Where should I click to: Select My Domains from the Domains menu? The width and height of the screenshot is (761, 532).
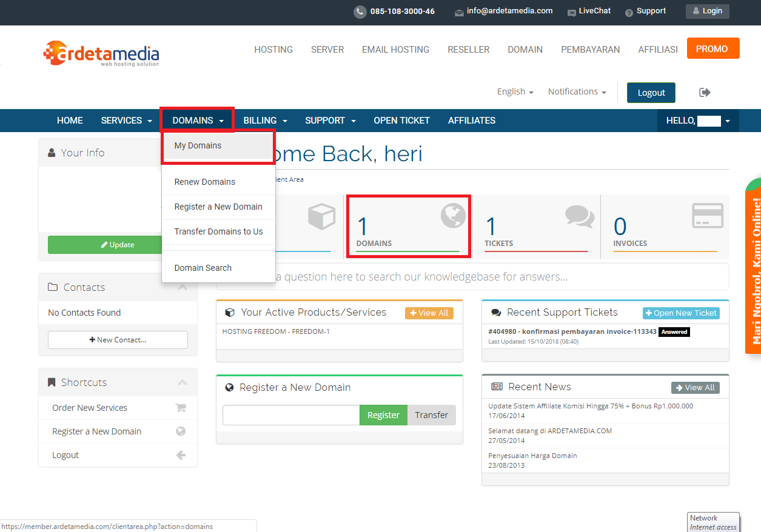pos(198,145)
